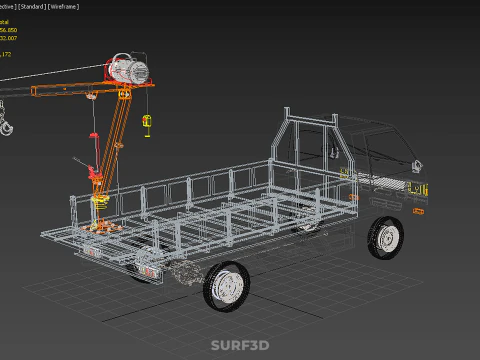Click the statistics value ',172'
480x360 pixels.
pos(6,54)
